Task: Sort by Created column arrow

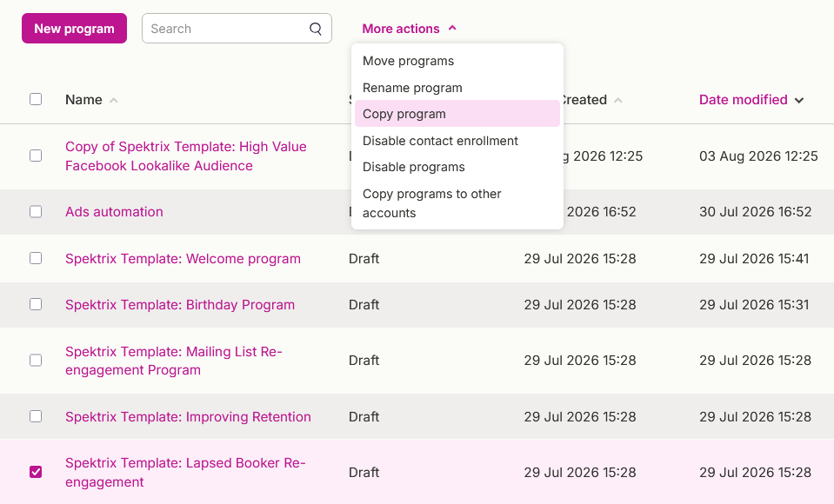Action: click(618, 100)
